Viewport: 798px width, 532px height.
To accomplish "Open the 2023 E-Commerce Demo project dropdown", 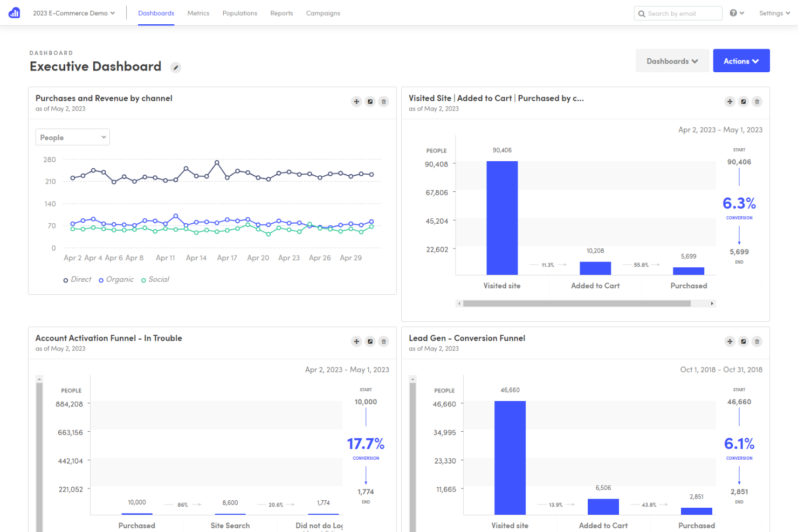I will [x=74, y=13].
